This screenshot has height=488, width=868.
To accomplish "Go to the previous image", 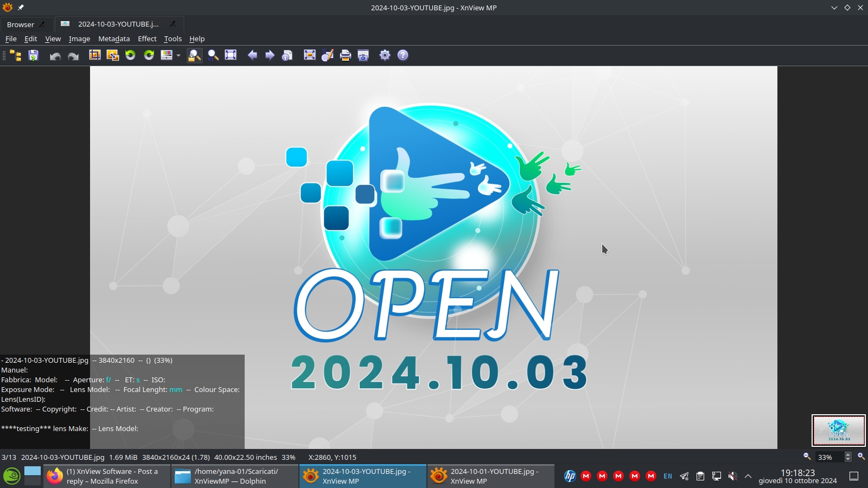I will tap(252, 55).
